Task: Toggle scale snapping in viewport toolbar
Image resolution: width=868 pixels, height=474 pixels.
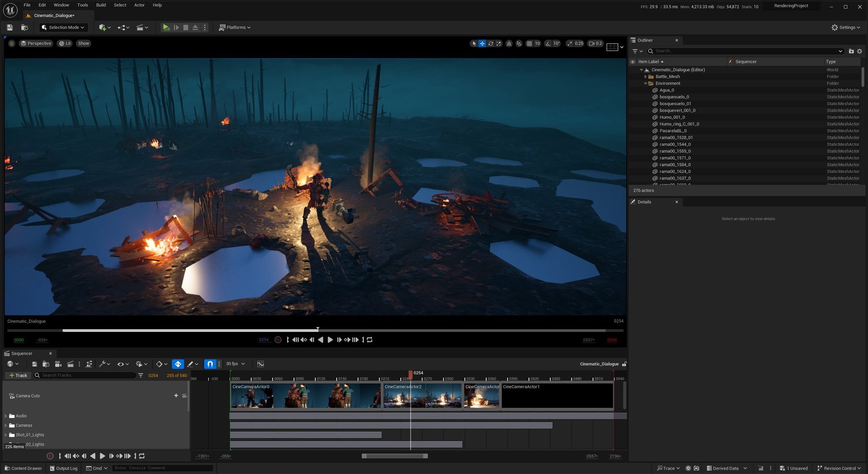Action: tap(570, 43)
